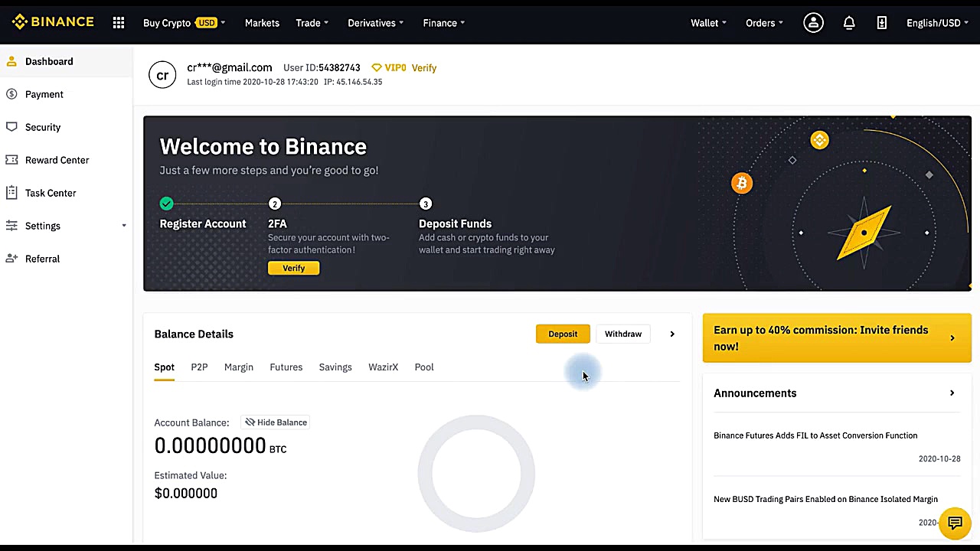Click Verify link next to VIP0
This screenshot has height=551, width=980.
[424, 68]
